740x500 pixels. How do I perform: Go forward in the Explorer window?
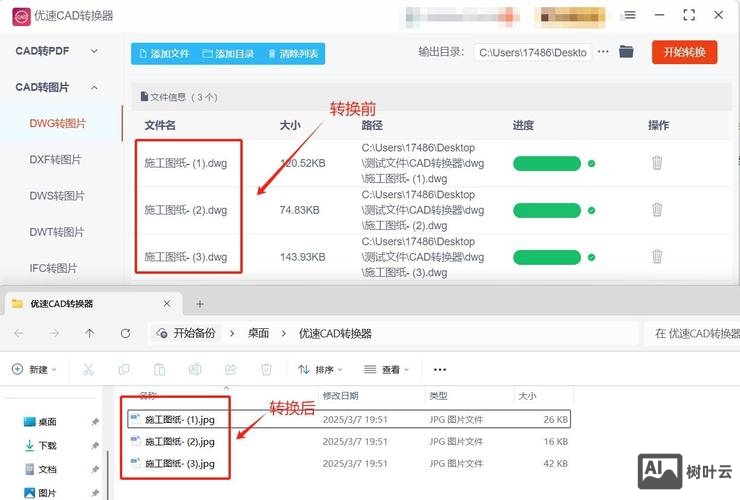coord(54,333)
